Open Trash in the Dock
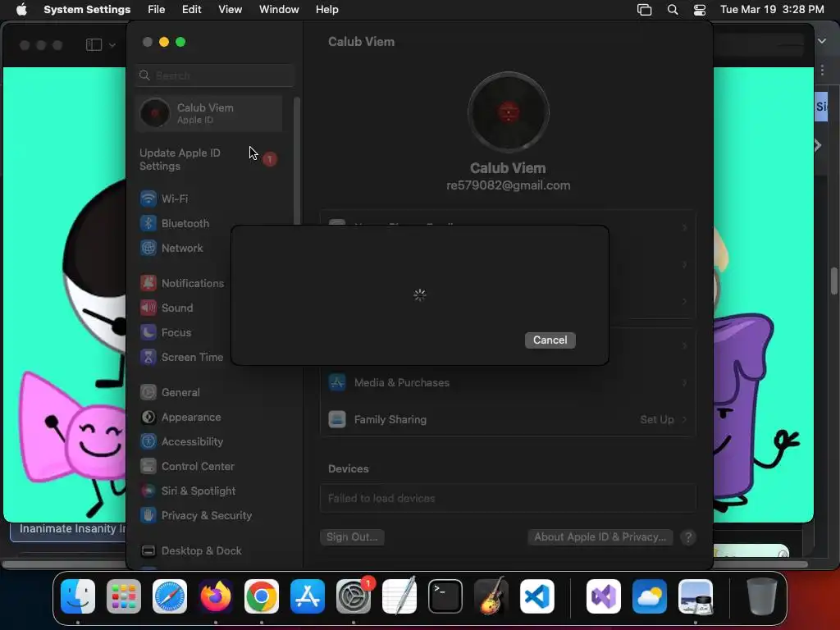The height and width of the screenshot is (630, 840). pyautogui.click(x=762, y=596)
